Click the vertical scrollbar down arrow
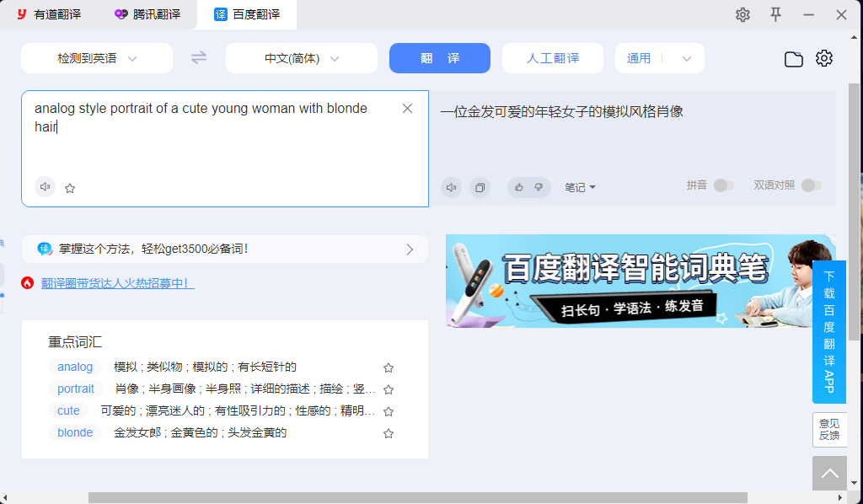 tap(854, 483)
